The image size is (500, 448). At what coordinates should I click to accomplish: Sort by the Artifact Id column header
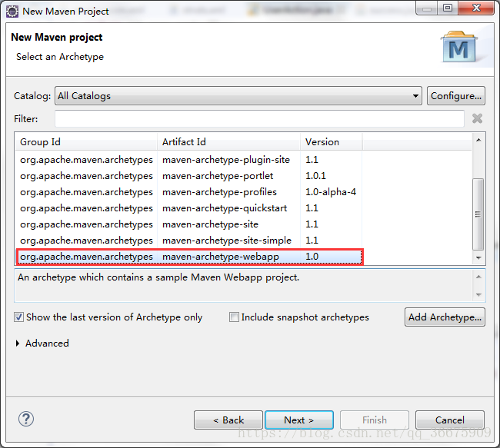click(228, 142)
